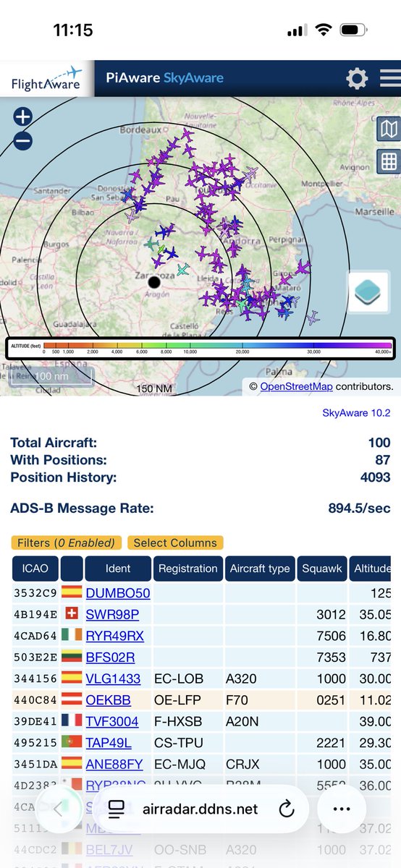The width and height of the screenshot is (401, 868).
Task: Open BFS02R ident link
Action: point(110,658)
